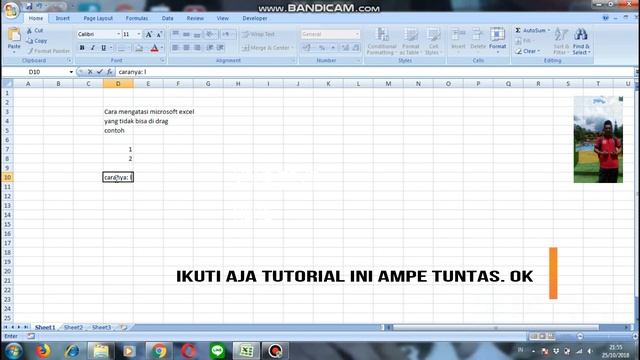Click the Windows Start orb

point(13,351)
